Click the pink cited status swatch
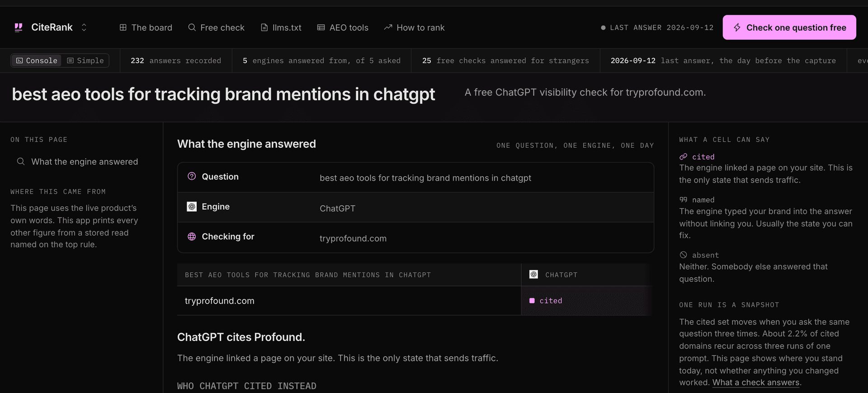The image size is (868, 393). [532, 300]
